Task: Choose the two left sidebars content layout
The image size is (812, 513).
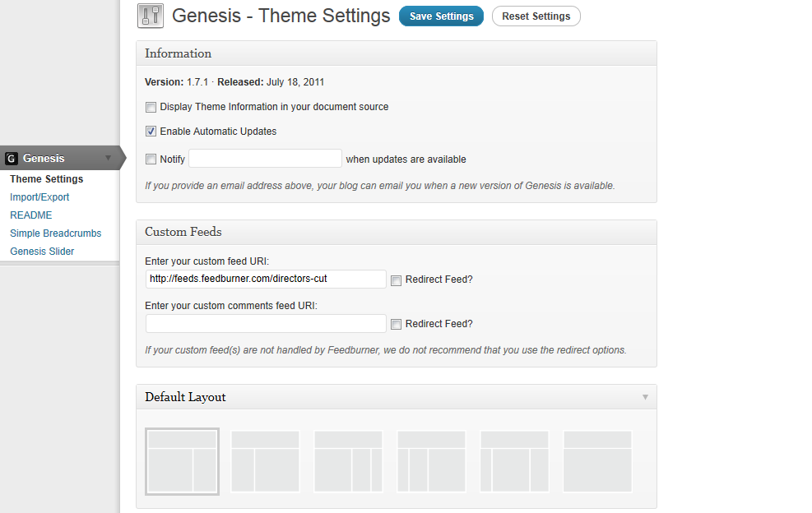Action: click(431, 460)
